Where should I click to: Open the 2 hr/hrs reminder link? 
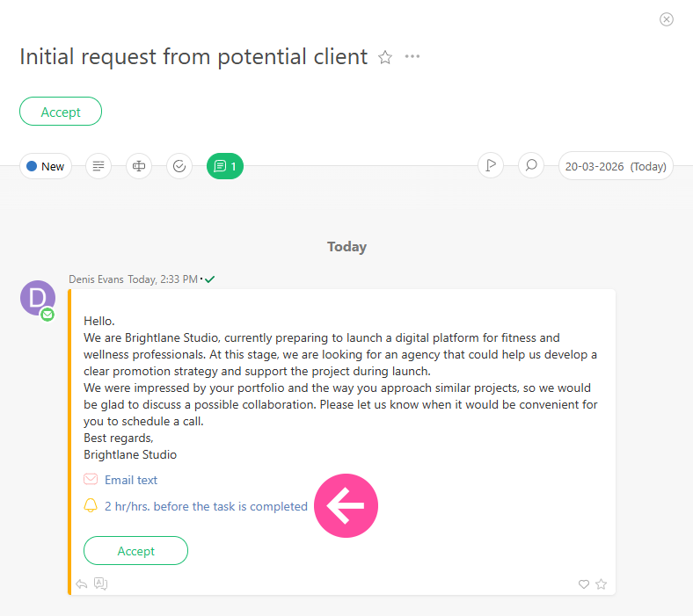(206, 506)
